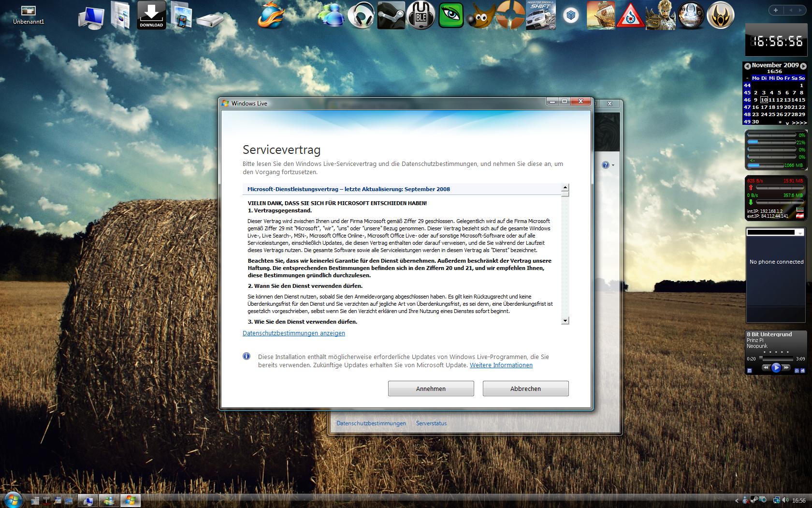This screenshot has width=812, height=508.
Task: Open the headphones music player icon
Action: pyautogui.click(x=362, y=15)
